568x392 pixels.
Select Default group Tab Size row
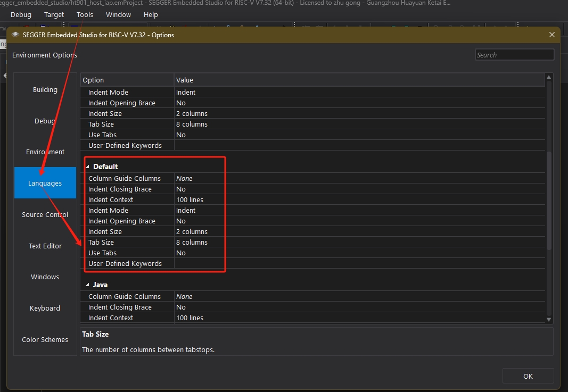point(313,242)
